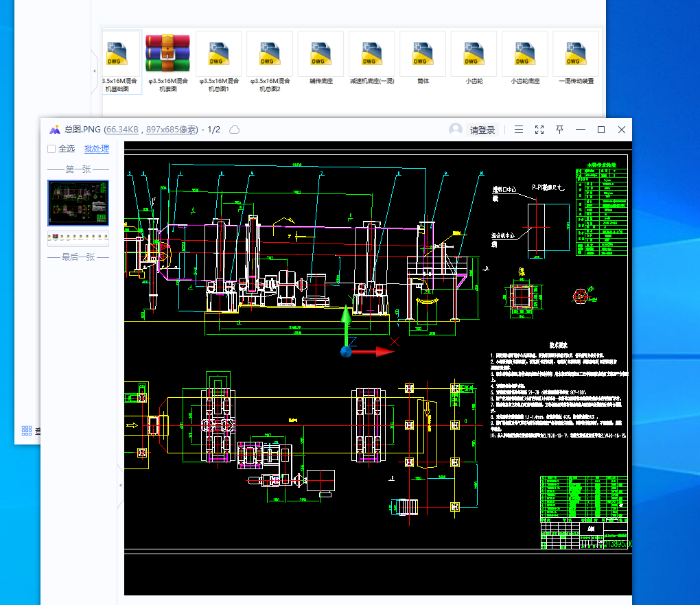Select the 一混传动装置 DWG file
The width and height of the screenshot is (700, 605).
pyautogui.click(x=576, y=58)
